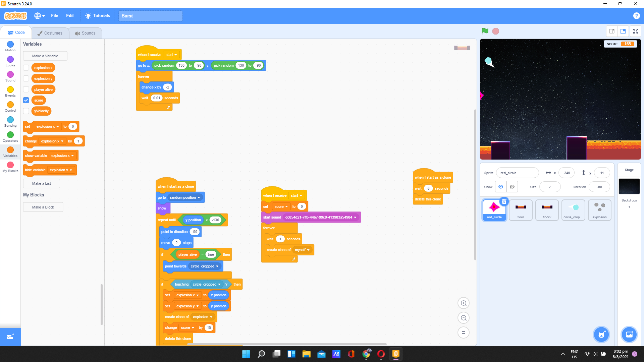Hide sprite using crossed-eye toggle
The height and width of the screenshot is (362, 644).
tap(512, 187)
